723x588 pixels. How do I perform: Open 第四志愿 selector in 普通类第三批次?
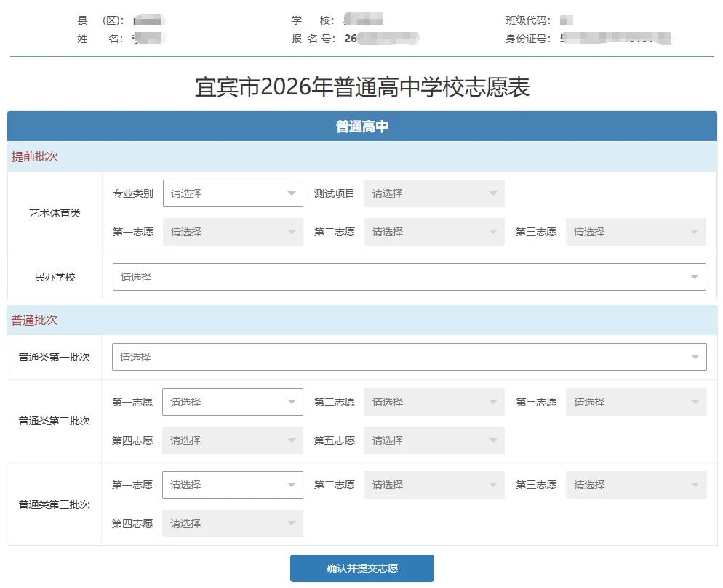[x=232, y=523]
